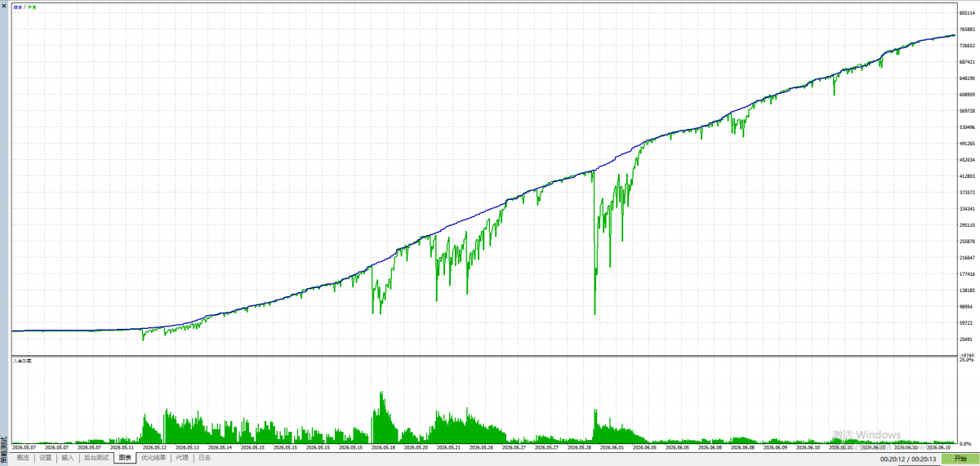Click the 687421 axis value
The image size is (980, 466).
click(968, 62)
